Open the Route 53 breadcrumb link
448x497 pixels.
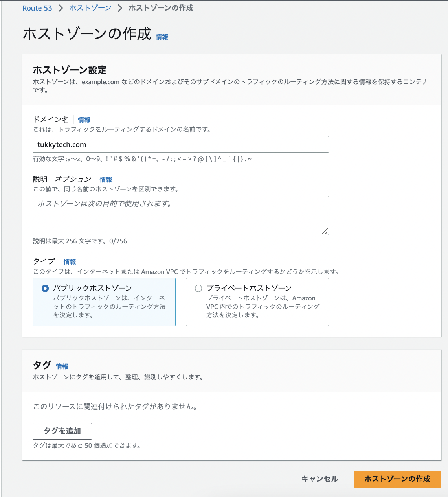[x=37, y=8]
